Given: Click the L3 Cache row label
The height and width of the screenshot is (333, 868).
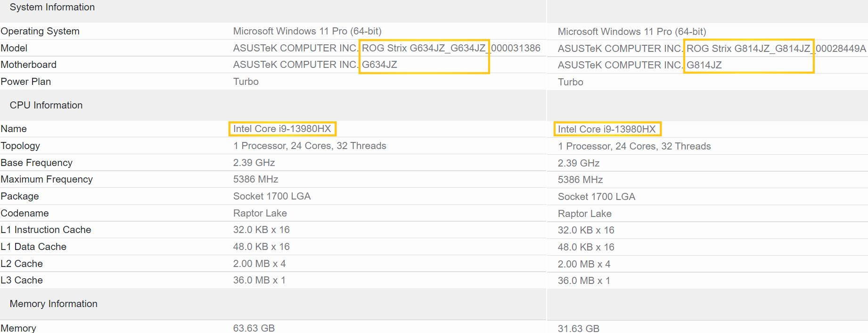Looking at the screenshot, I should click(x=22, y=280).
